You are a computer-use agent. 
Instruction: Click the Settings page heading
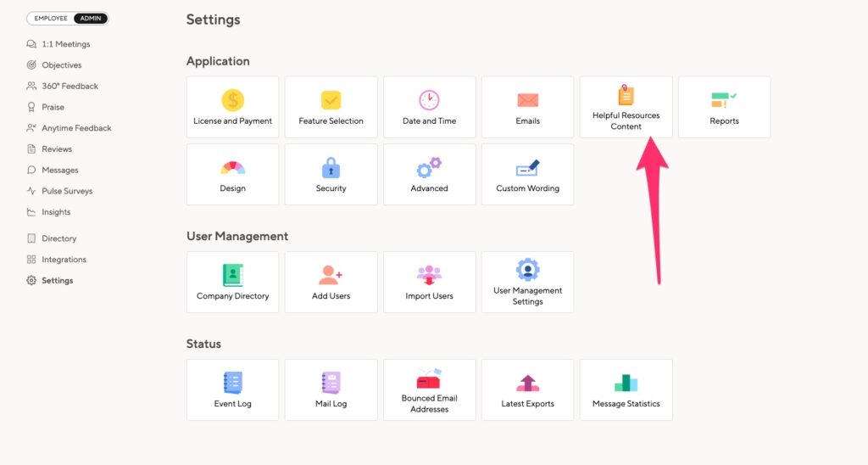tap(213, 20)
